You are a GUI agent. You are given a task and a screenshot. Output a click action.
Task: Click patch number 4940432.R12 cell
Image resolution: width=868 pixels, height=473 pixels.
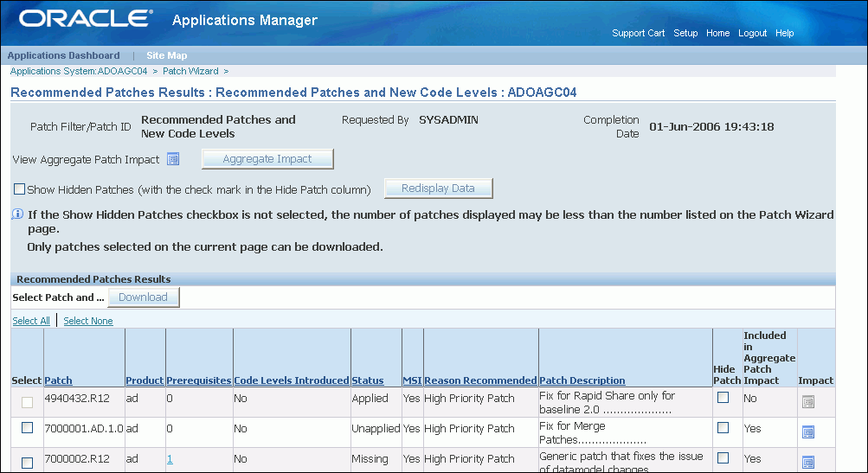77,399
